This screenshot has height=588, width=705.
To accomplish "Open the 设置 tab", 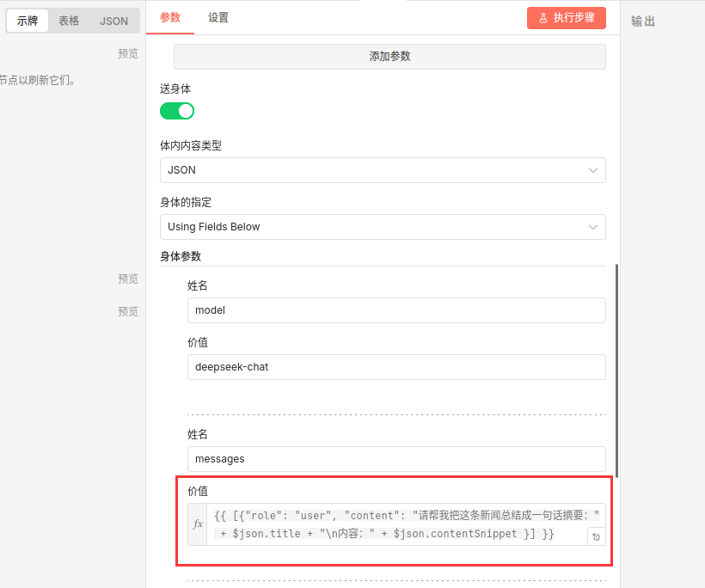I will [218, 17].
